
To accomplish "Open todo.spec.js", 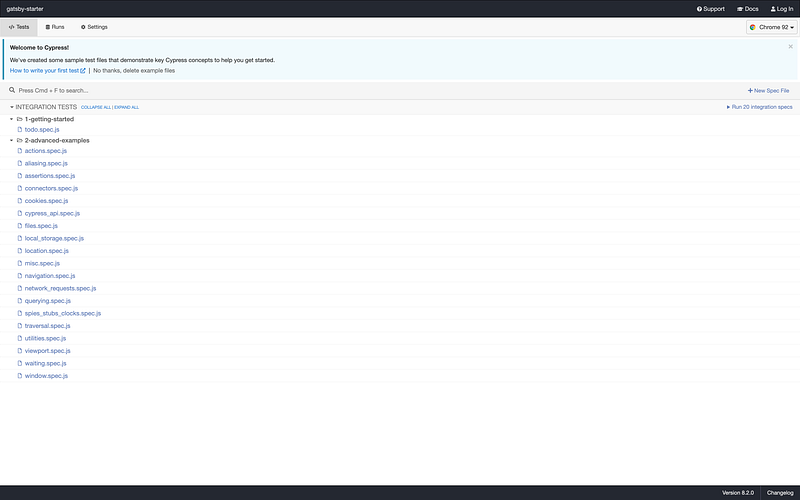I will point(42,130).
